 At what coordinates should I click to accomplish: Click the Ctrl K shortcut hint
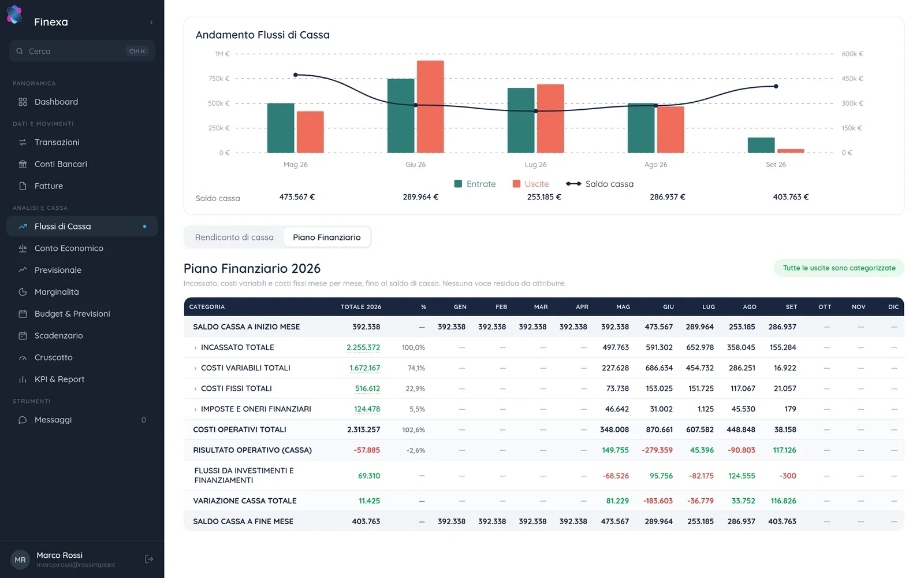coord(137,51)
